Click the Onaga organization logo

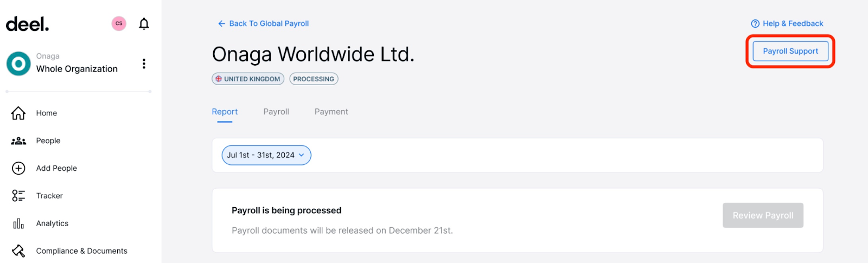(18, 63)
